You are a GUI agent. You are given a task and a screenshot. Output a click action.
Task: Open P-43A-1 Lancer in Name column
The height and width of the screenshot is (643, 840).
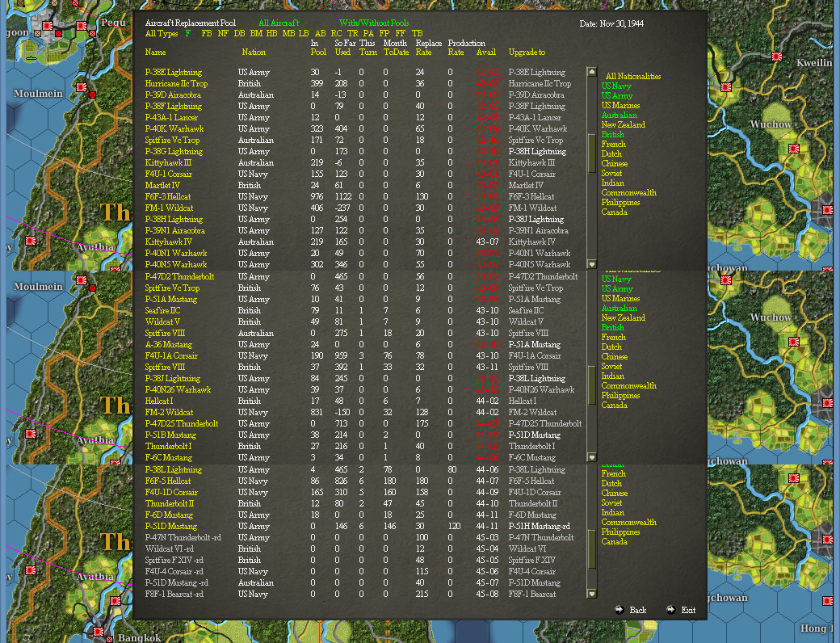coord(171,117)
